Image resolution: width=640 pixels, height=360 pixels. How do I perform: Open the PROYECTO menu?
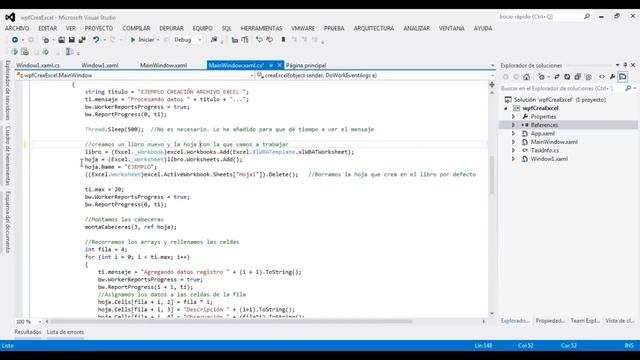click(x=99, y=28)
